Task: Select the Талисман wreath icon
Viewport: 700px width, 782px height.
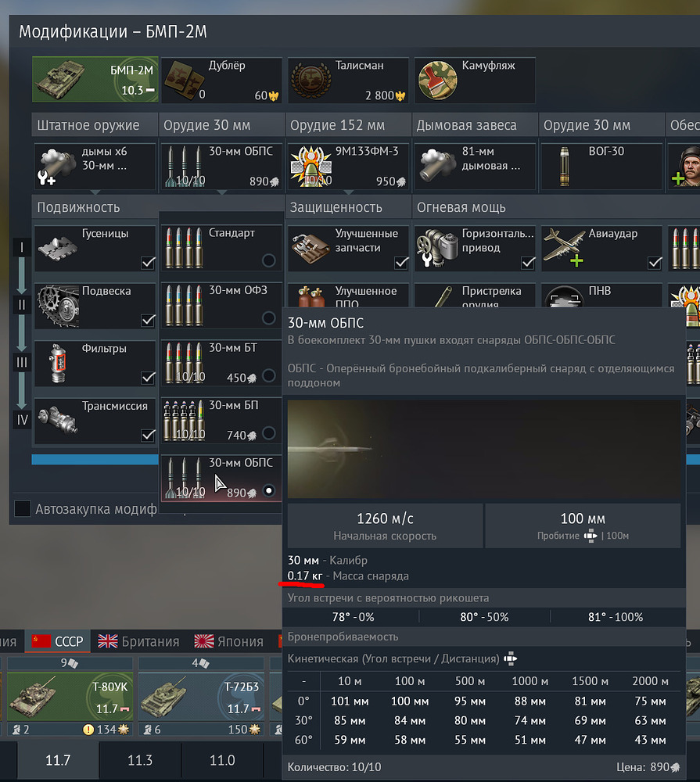Action: (x=311, y=80)
